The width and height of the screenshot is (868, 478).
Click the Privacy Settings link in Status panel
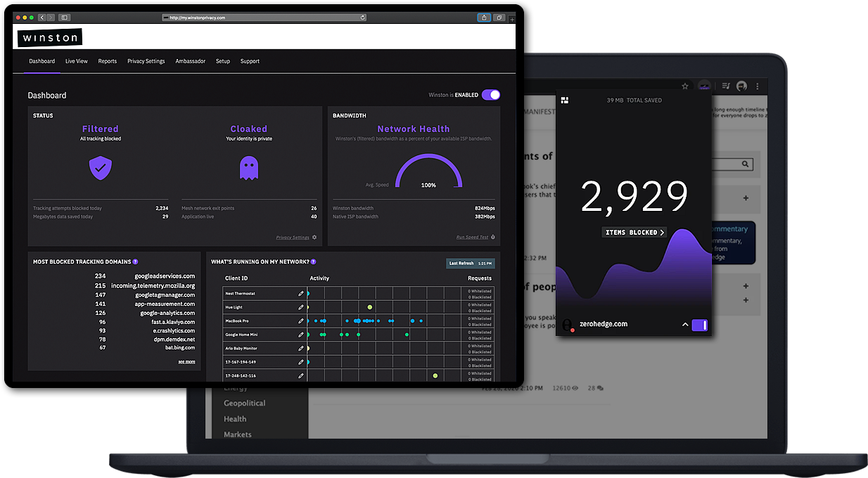(x=293, y=238)
